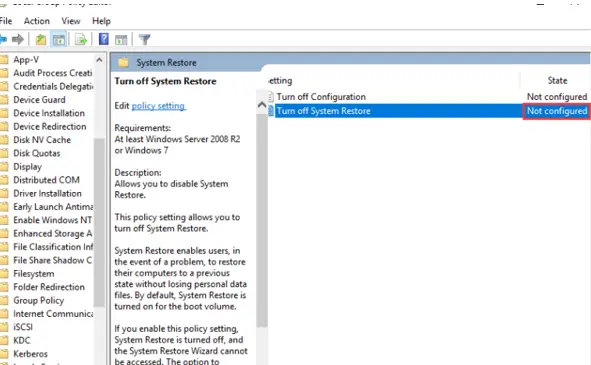591x365 pixels.
Task: Select the Folder Redirection folder
Action: click(49, 287)
